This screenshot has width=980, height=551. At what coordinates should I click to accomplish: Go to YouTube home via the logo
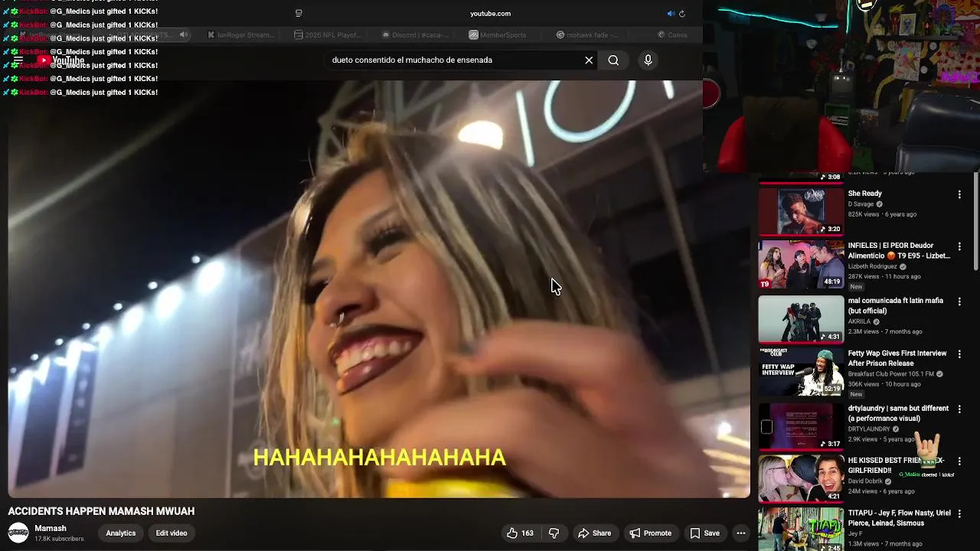(61, 60)
